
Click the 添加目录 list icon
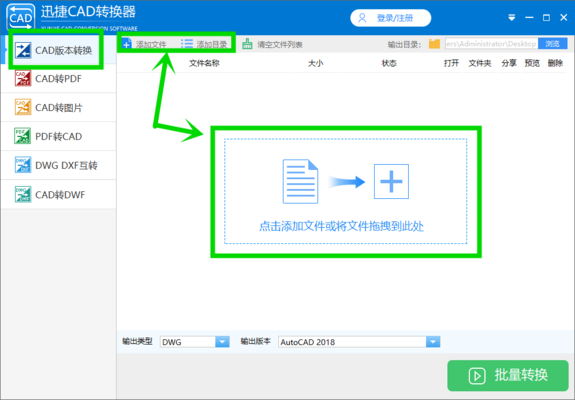187,44
